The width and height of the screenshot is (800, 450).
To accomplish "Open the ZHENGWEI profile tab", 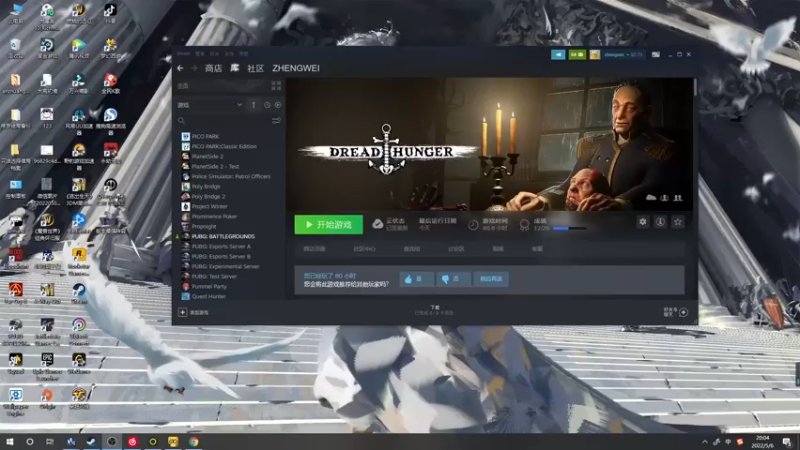I will coord(296,68).
